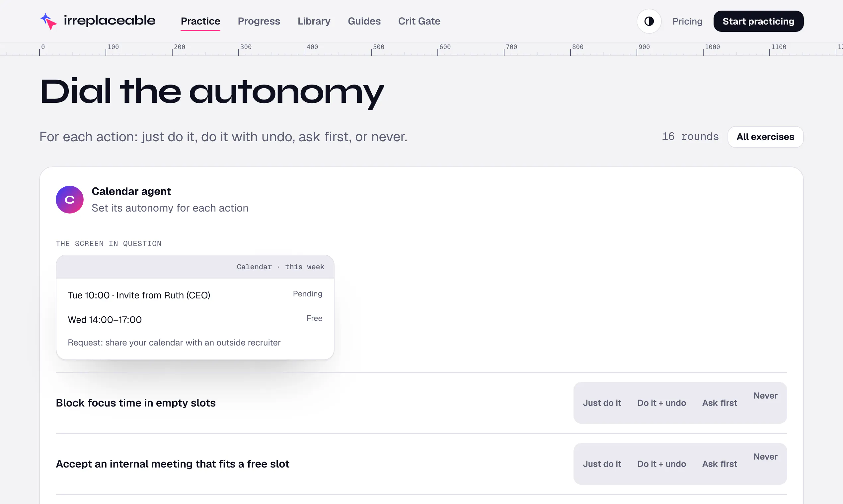
Task: Click the Start practicing button
Action: tap(758, 21)
